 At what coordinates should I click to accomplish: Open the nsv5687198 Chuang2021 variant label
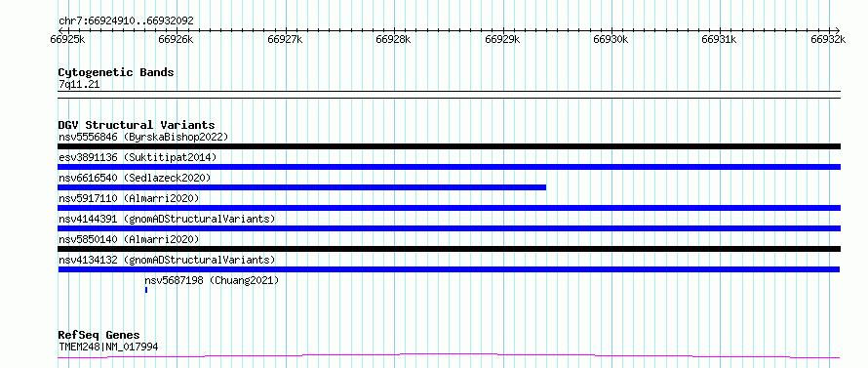pos(212,280)
